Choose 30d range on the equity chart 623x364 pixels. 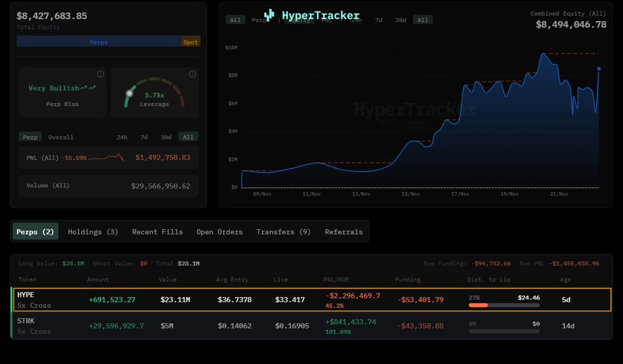click(x=400, y=20)
